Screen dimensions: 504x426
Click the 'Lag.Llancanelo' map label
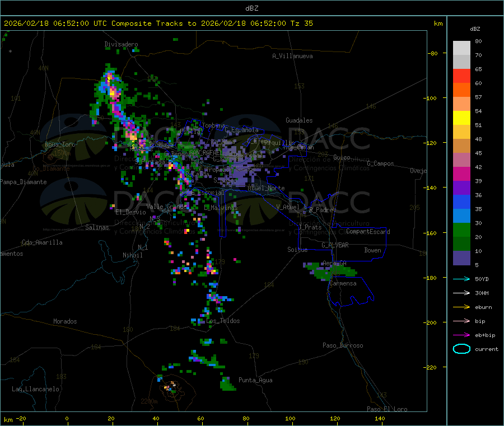(x=35, y=389)
